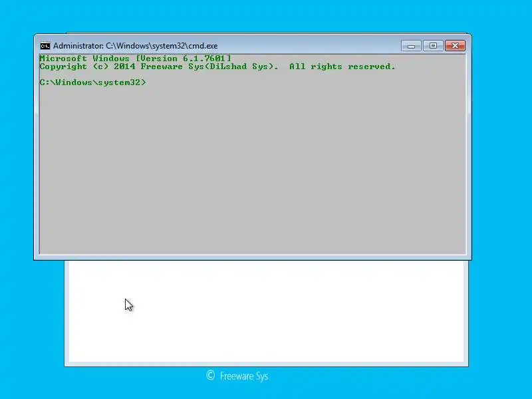Click the Copyright 2014 Freeware Sys line

(217, 66)
